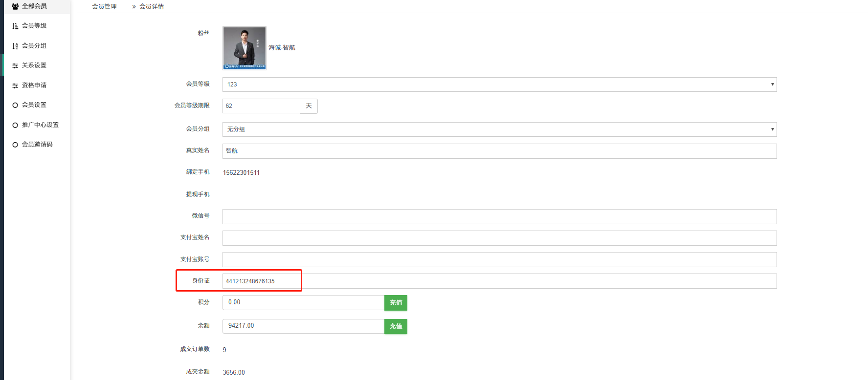Image resolution: width=868 pixels, height=380 pixels.
Task: Click the 全部会员 people icon
Action: (x=15, y=6)
